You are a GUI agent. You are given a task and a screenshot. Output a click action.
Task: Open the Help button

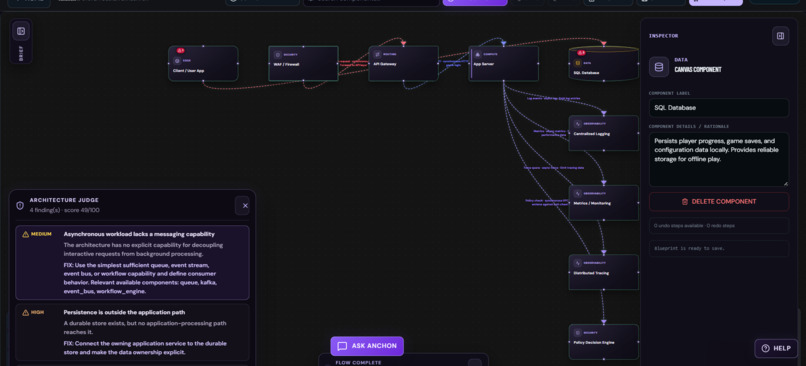pos(776,348)
